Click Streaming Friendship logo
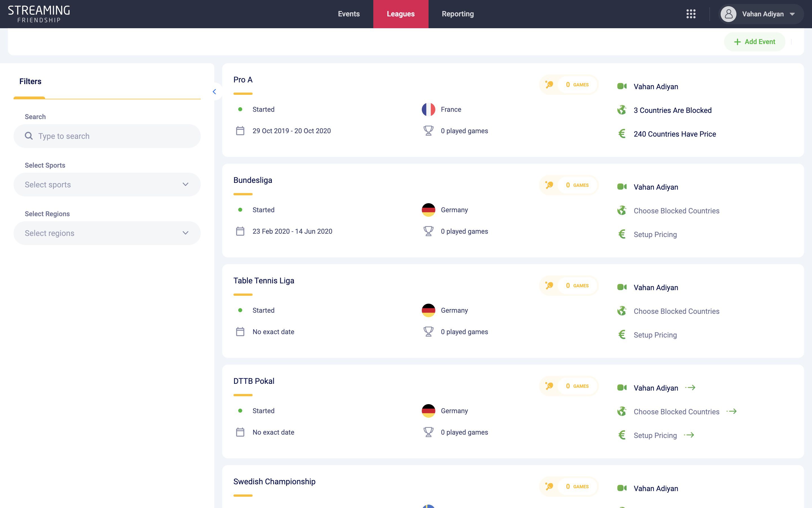Screen dimensions: 812x508 pos(39,14)
